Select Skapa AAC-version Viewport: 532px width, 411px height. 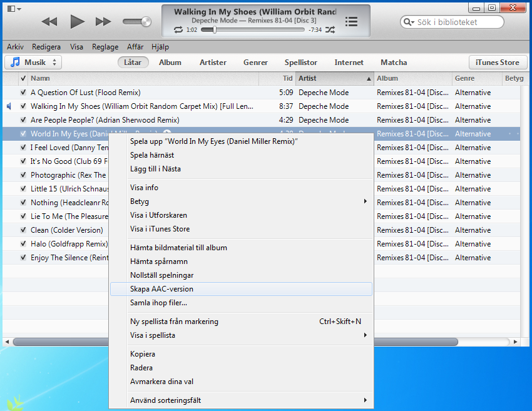click(241, 289)
